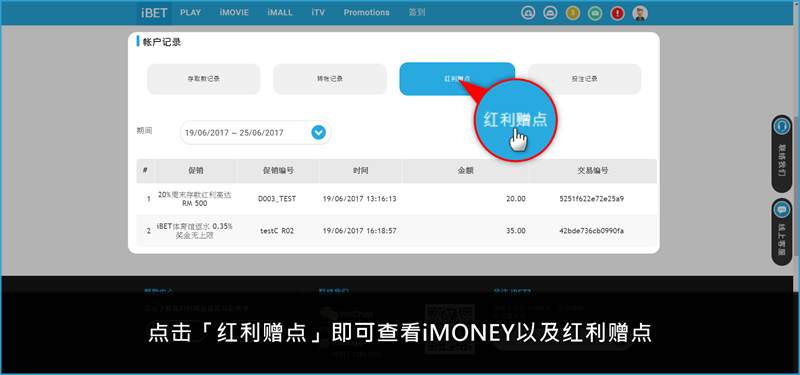Go to iMALL in the navigation
Screen dimensions: 800x375
[280, 13]
